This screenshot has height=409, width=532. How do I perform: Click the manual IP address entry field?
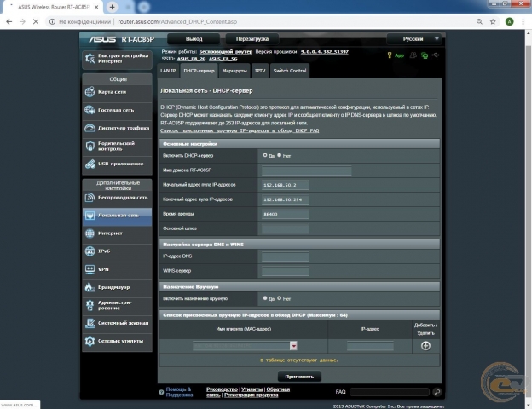tap(370, 346)
